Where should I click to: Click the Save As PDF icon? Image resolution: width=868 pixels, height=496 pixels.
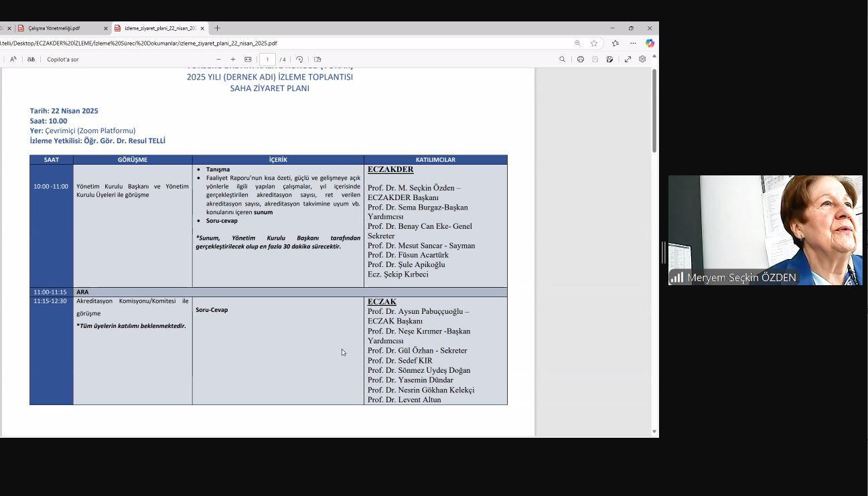(609, 60)
